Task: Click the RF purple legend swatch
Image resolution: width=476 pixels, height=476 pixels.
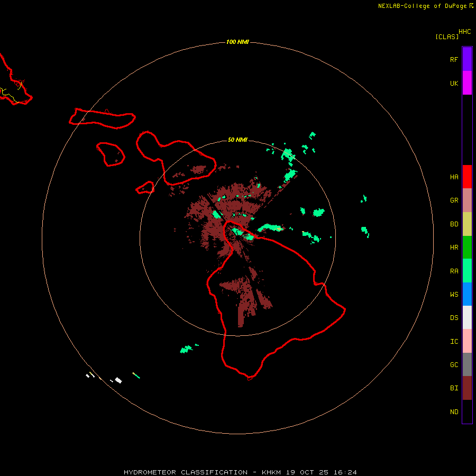Action: coord(467,59)
